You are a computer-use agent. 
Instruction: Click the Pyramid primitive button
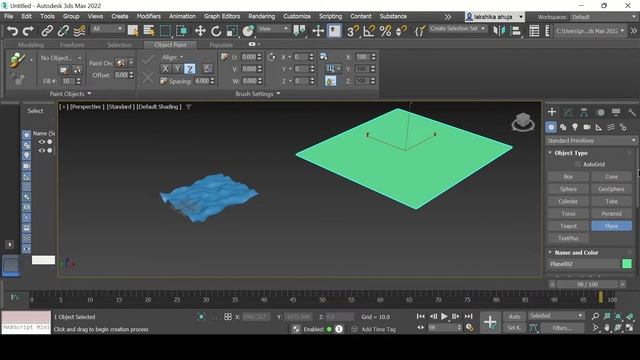(x=611, y=213)
